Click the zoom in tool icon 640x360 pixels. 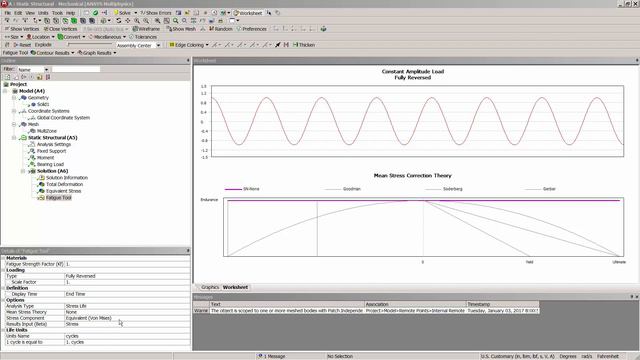[x=137, y=20]
